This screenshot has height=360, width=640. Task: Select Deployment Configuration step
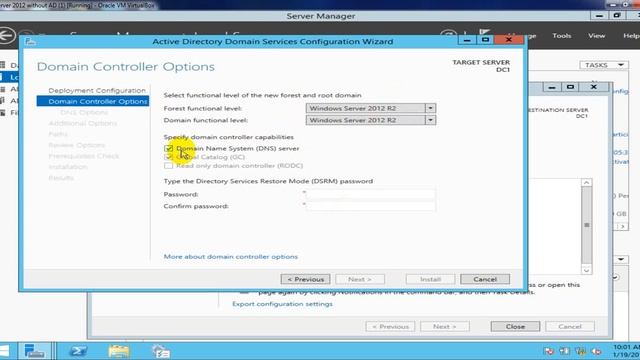(97, 90)
